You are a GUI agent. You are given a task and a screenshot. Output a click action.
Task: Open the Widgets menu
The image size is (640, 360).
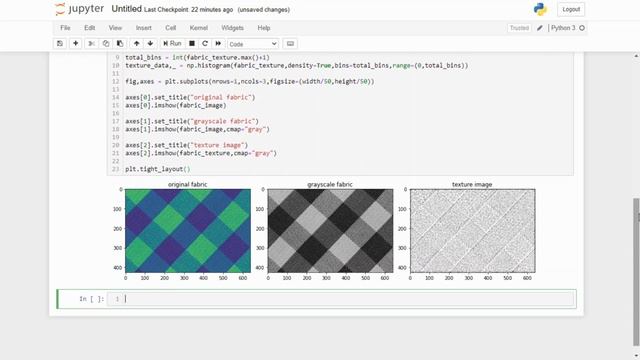232,28
